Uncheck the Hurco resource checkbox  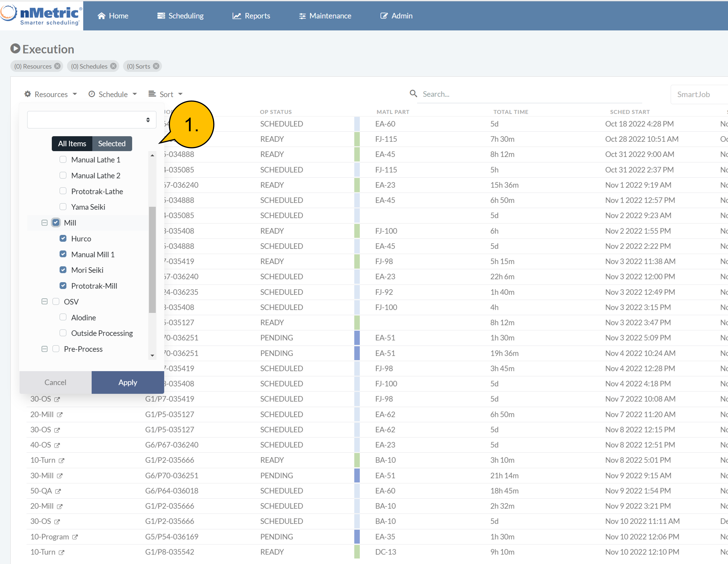63,238
